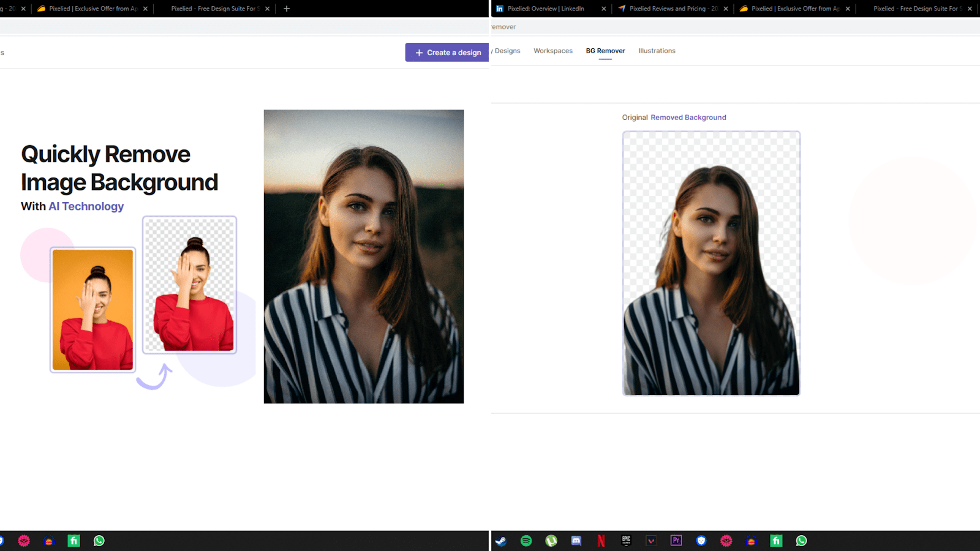Show the Removed Background result
980x551 pixels.
point(688,117)
